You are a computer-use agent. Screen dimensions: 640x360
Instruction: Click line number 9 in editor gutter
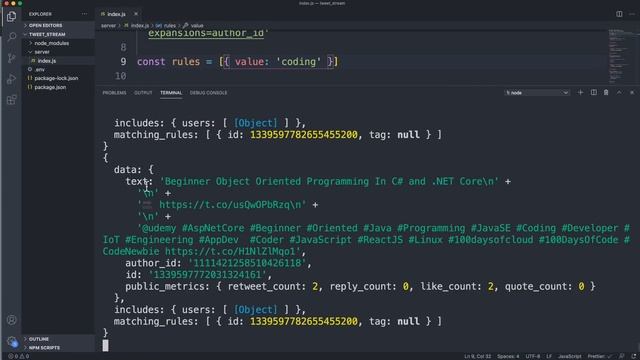pos(123,62)
